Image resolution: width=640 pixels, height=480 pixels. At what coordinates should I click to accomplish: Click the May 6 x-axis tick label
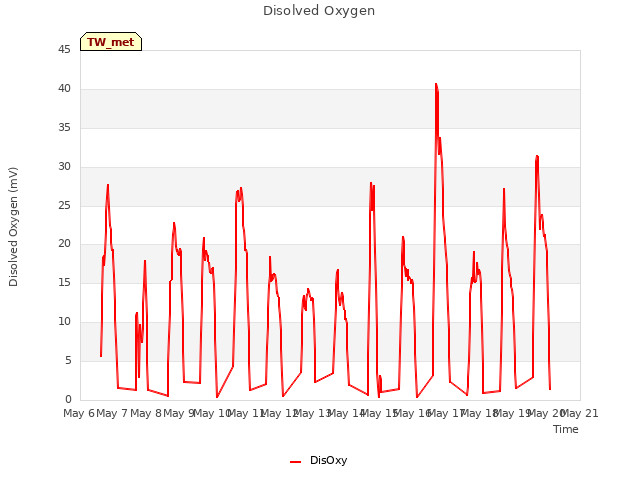click(79, 413)
